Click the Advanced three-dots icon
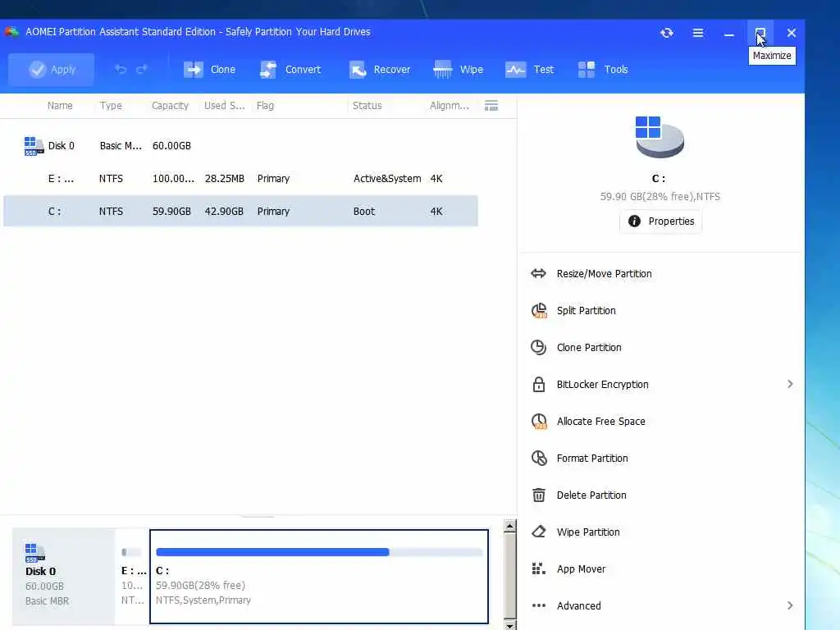Screen dimensions: 840x630 (538, 606)
